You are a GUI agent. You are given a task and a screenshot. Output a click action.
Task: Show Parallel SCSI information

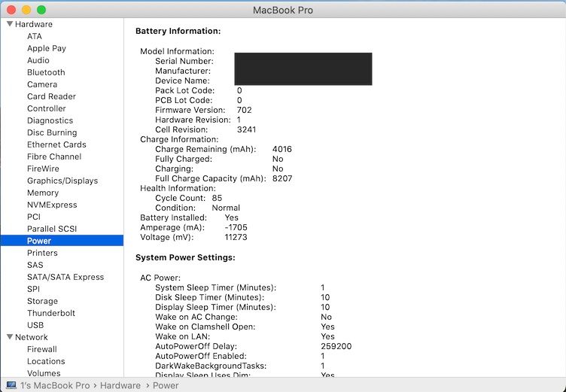pos(52,229)
